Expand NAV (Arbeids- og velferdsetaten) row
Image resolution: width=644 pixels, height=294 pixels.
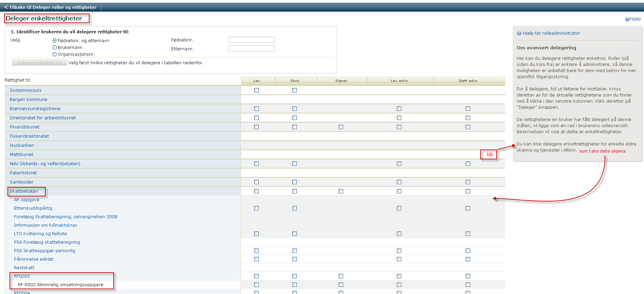pyautogui.click(x=45, y=163)
